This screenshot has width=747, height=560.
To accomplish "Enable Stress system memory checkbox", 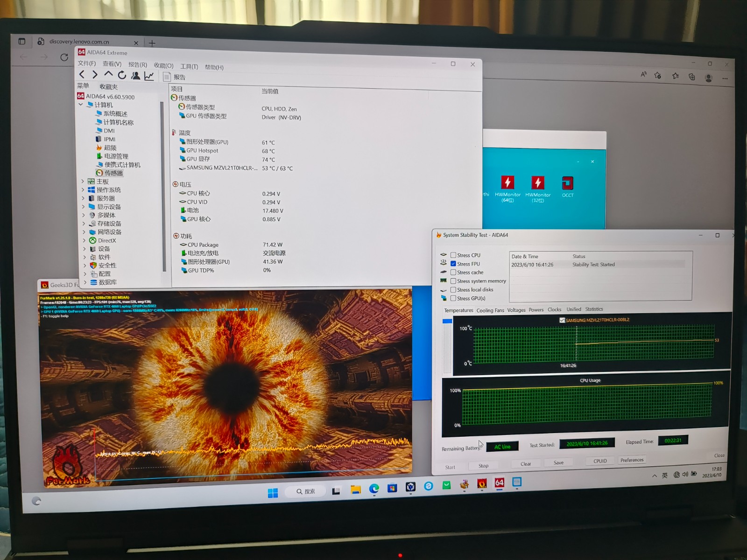I will point(453,281).
